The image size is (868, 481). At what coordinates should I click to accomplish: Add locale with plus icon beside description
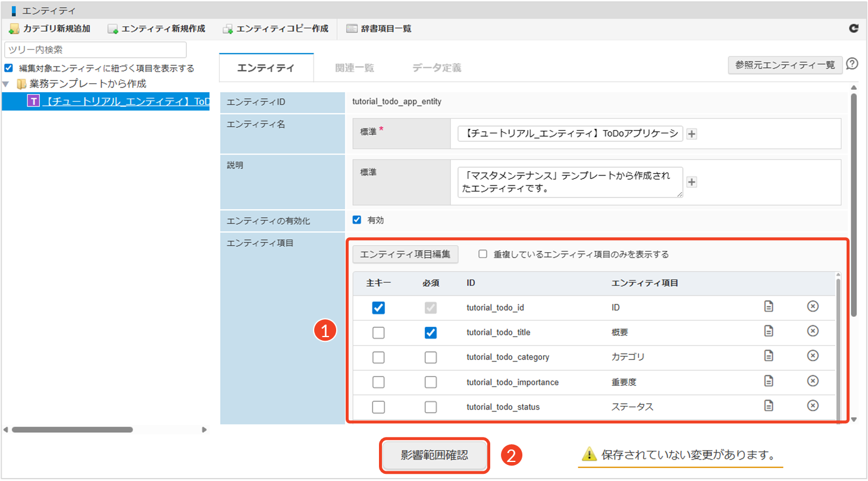pos(691,182)
